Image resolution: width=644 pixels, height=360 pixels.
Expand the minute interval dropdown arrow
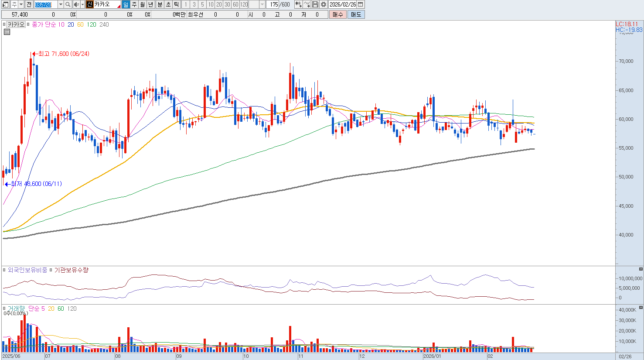262,4
